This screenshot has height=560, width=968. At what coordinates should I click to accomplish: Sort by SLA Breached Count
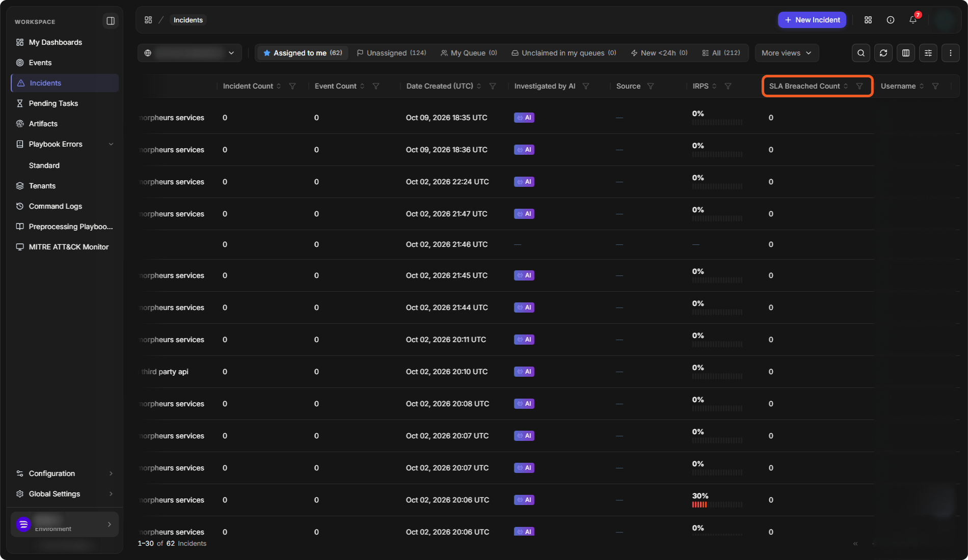pyautogui.click(x=846, y=86)
